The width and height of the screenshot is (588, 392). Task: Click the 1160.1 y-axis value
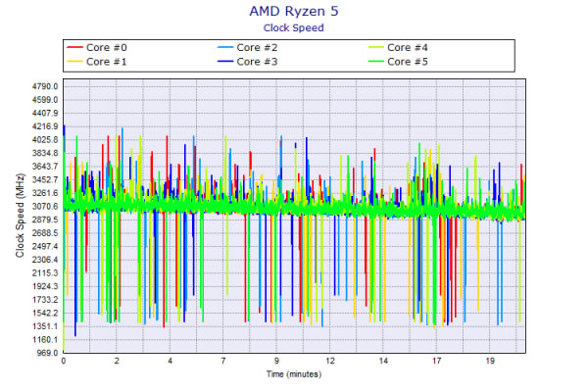click(45, 340)
